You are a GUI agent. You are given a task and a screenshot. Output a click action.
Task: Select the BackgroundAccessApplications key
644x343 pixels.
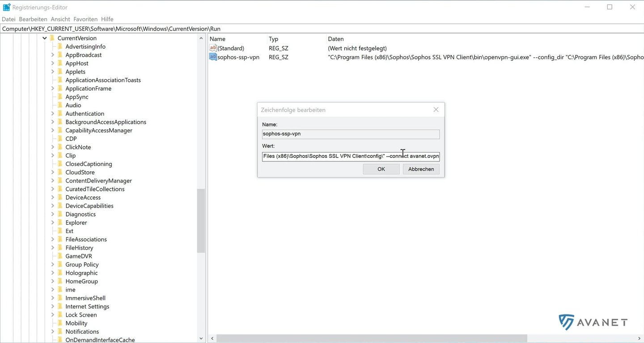coord(106,122)
